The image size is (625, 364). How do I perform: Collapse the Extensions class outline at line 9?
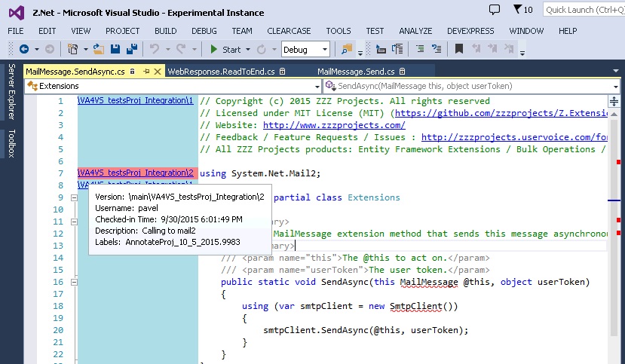coord(74,197)
